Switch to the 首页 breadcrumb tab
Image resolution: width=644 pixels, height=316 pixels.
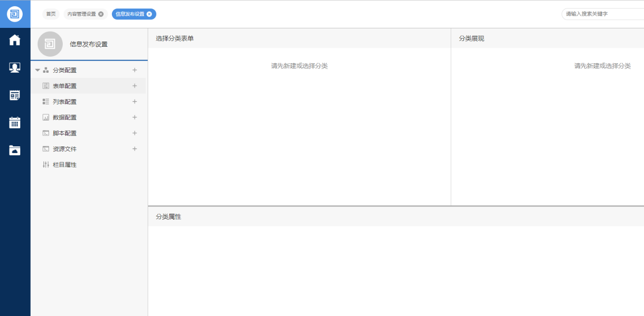[51, 14]
